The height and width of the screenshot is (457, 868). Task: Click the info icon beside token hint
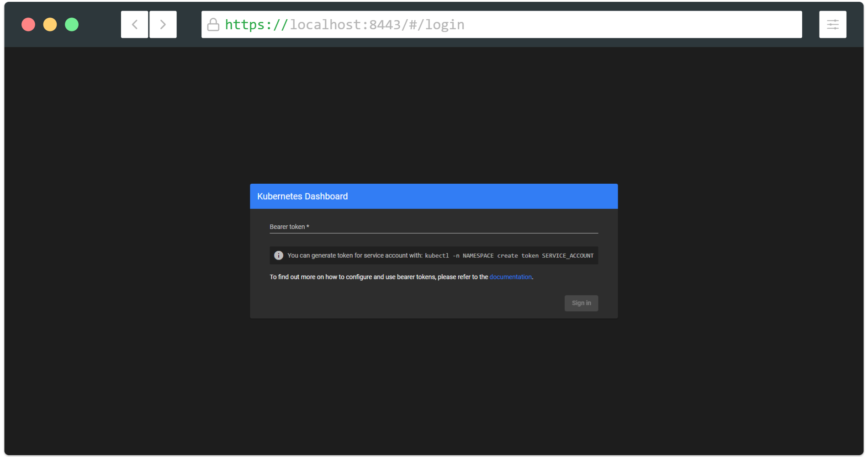(x=278, y=255)
